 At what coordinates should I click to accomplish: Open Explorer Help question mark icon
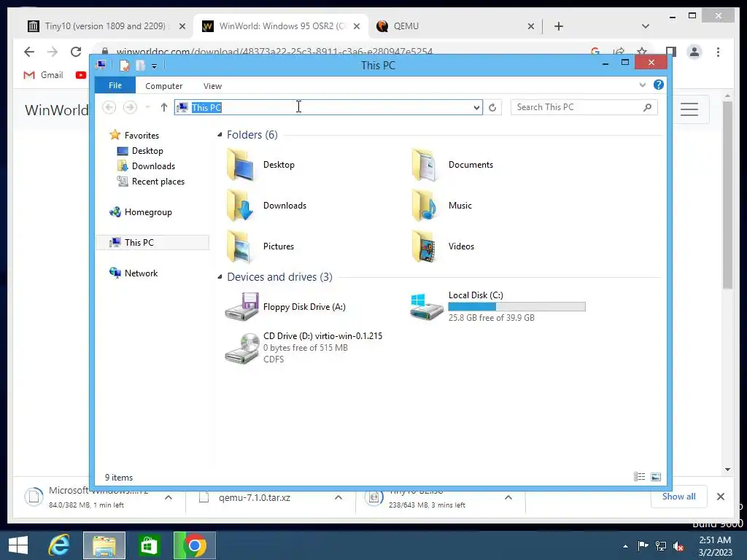[659, 85]
